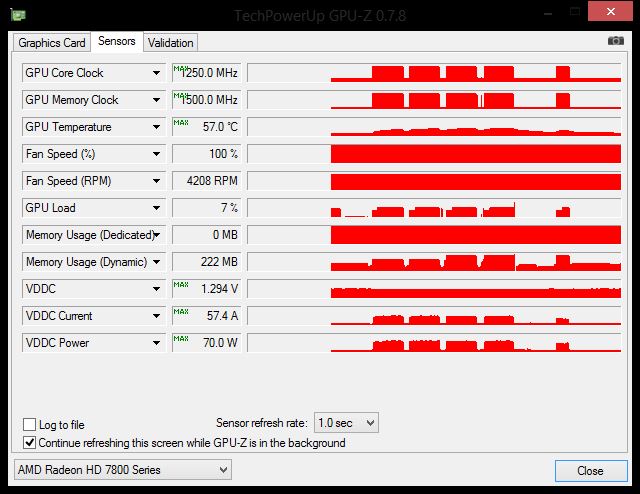Click the Memory Usage (Dynamic) graph

coord(434,262)
